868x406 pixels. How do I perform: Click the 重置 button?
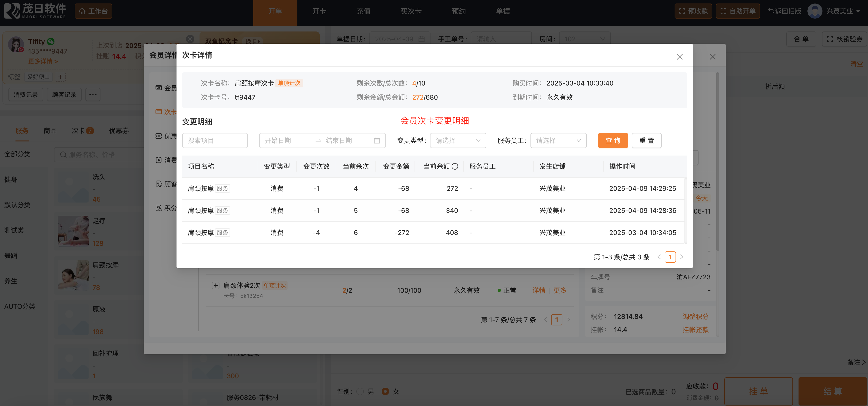[646, 141]
